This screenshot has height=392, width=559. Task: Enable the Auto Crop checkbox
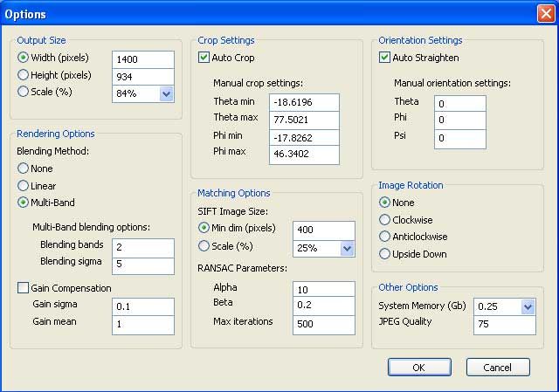[x=205, y=58]
